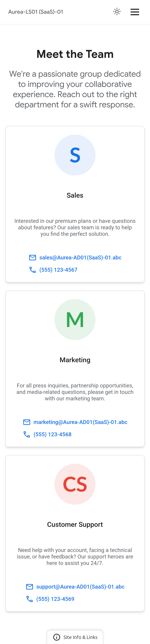Email sales@Aurea-AD01(SaaS)-01.abc
Screen dimensions: 150x644
[80, 257]
